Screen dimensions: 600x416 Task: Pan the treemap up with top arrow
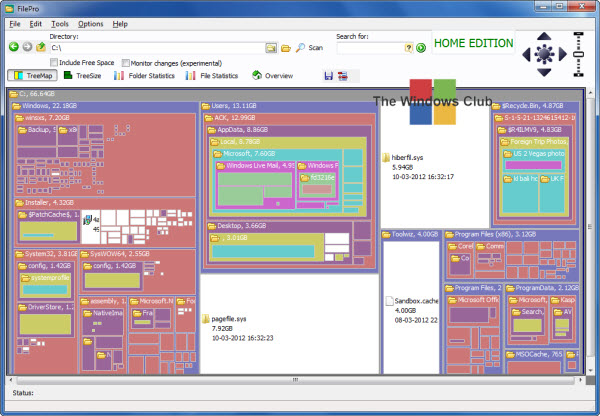544,36
